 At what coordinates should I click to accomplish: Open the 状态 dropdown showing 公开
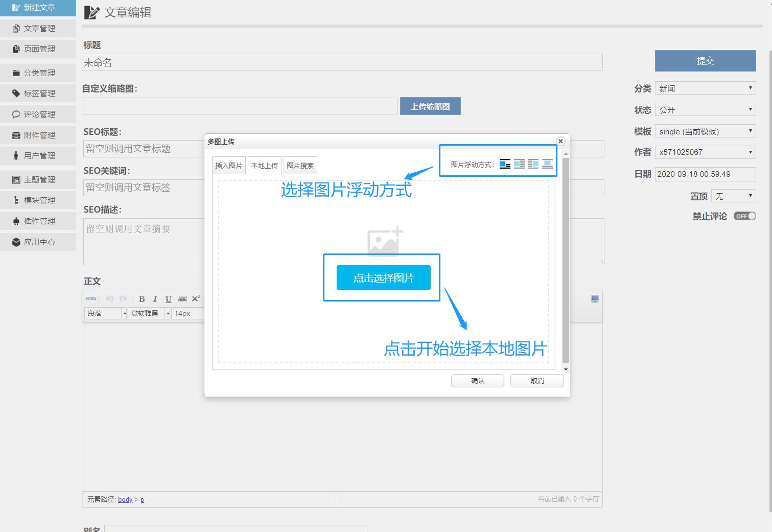coord(705,110)
